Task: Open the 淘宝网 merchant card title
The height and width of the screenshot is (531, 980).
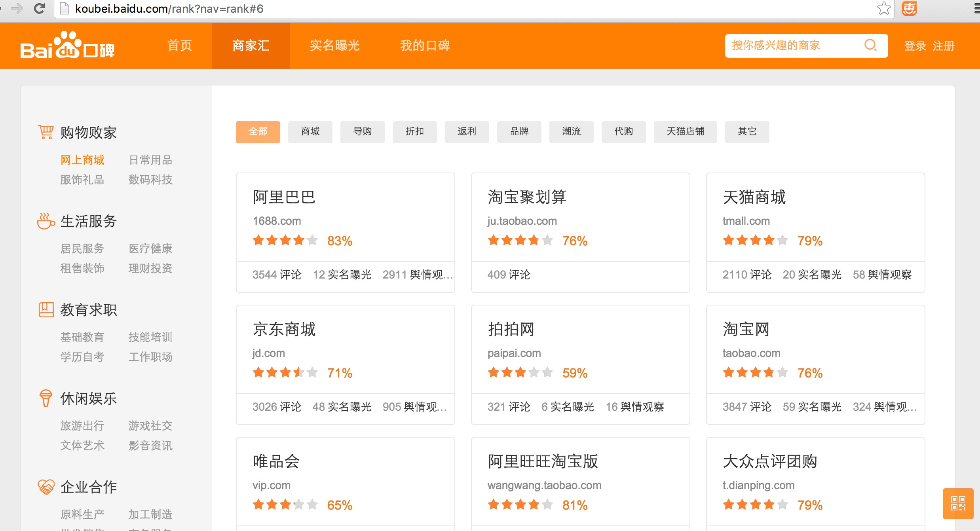Action: click(746, 329)
